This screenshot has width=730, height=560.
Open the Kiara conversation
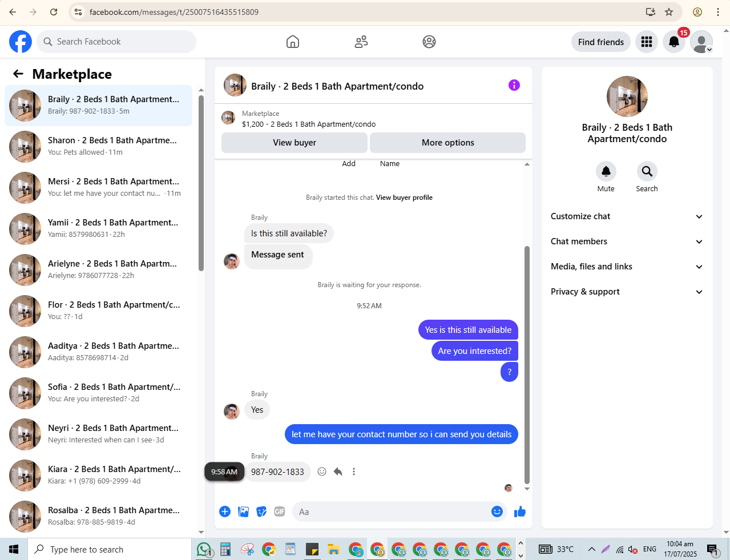point(98,475)
